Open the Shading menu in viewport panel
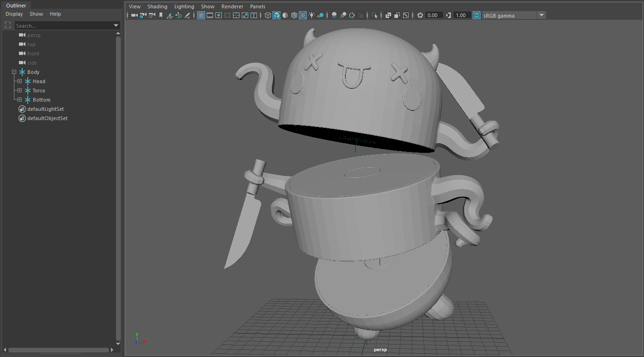Image resolution: width=644 pixels, height=357 pixels. click(x=157, y=6)
